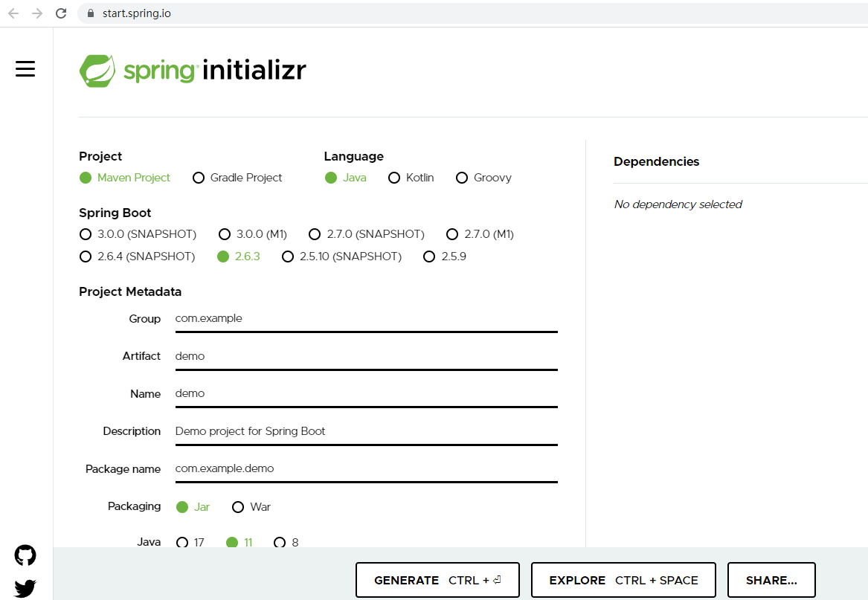The image size is (868, 600).
Task: Click the 'No dependency selected' text
Action: point(678,204)
